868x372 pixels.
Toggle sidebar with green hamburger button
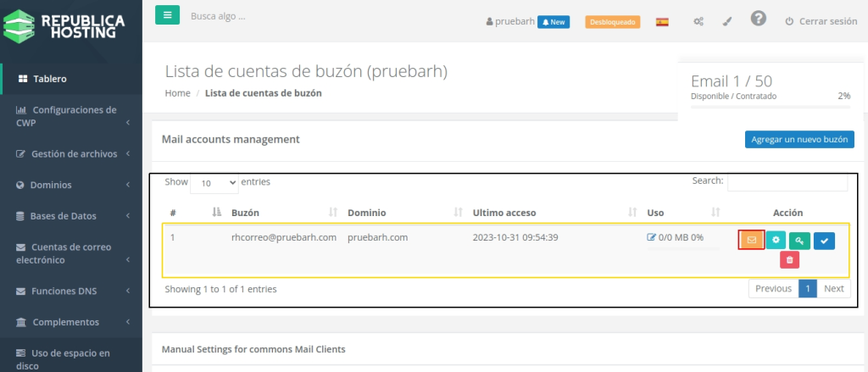167,15
